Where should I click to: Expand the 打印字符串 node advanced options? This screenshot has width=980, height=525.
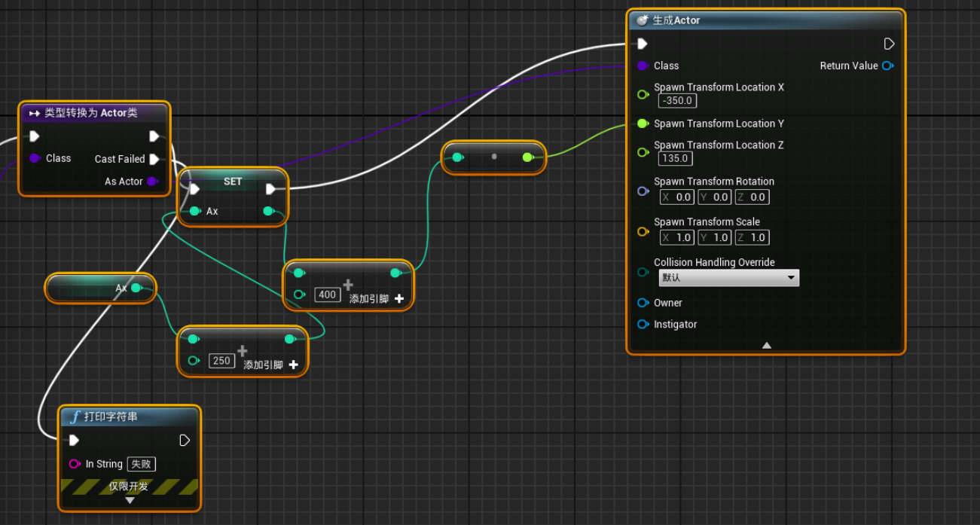pyautogui.click(x=130, y=500)
